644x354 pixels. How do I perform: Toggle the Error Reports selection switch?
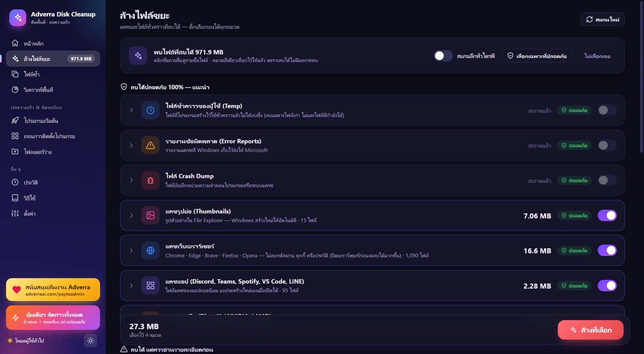tap(607, 145)
